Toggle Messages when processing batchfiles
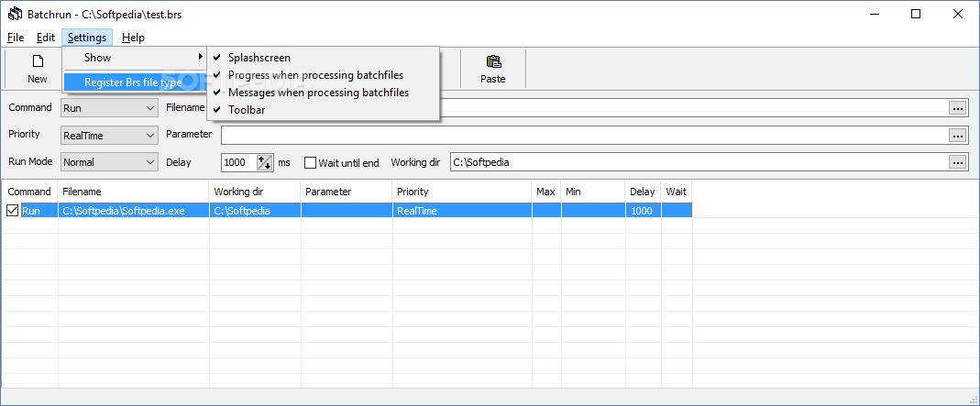Screen dimensions: 980x406 323,93
